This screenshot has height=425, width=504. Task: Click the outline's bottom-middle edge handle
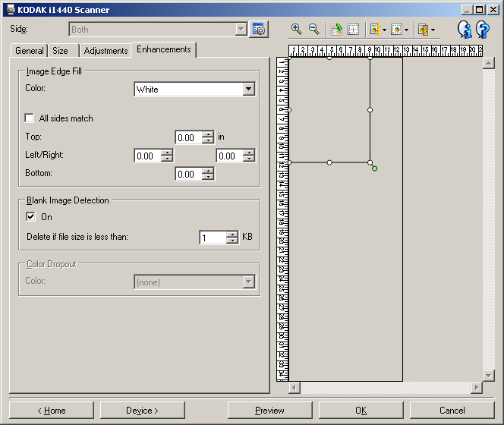[x=329, y=162]
